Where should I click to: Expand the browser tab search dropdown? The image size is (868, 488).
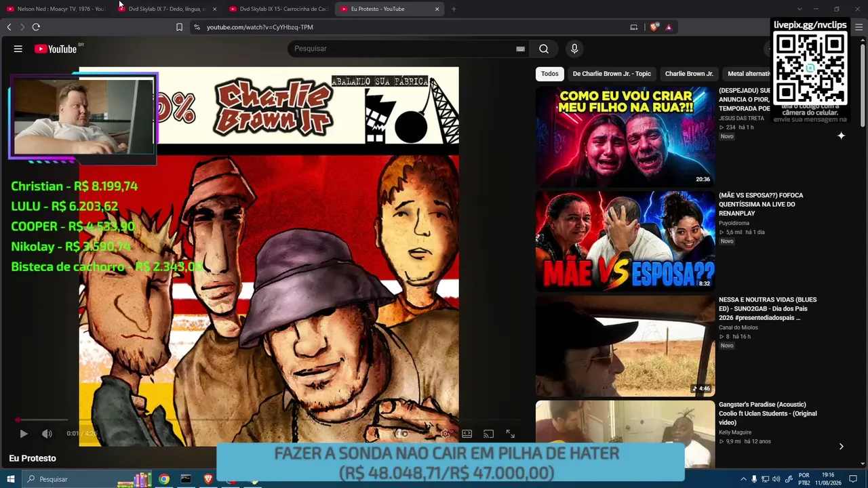800,9
